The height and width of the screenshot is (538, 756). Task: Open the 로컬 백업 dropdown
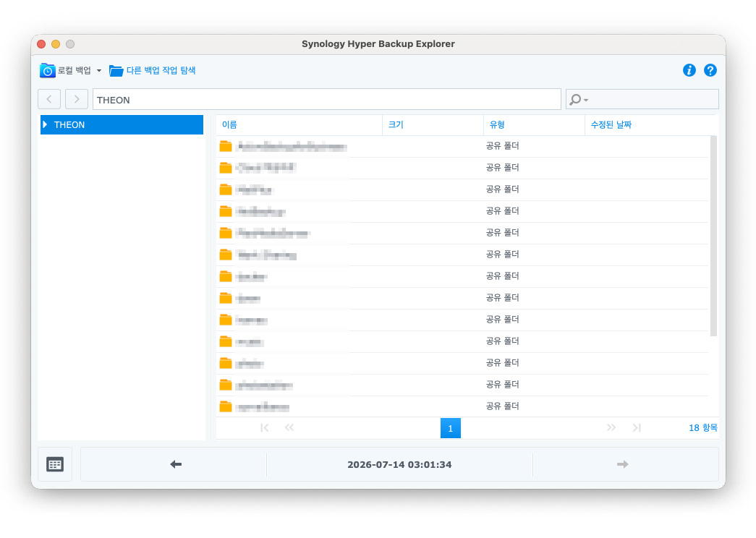coord(71,70)
